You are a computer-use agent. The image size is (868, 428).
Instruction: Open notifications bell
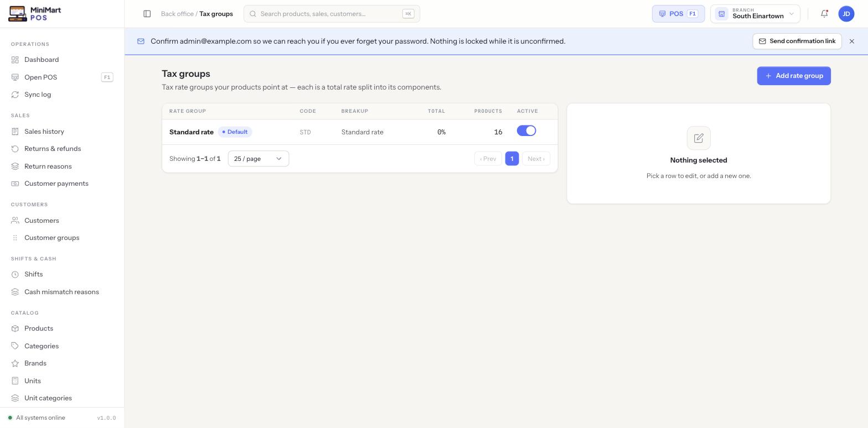(x=824, y=14)
